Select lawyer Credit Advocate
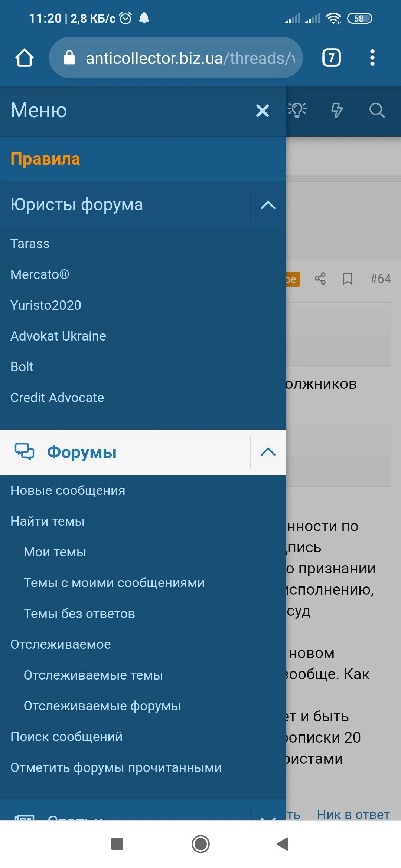This screenshot has width=401, height=868. (x=57, y=398)
